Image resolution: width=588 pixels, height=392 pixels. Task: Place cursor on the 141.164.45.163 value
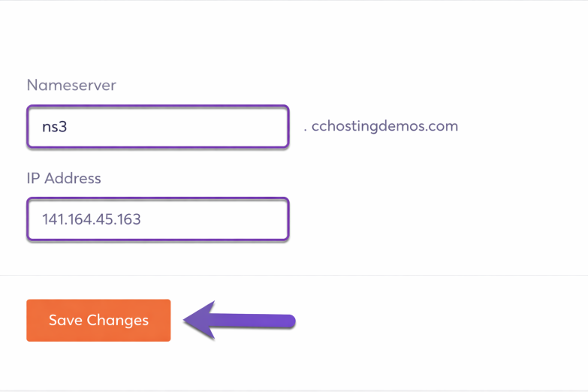pos(92,219)
